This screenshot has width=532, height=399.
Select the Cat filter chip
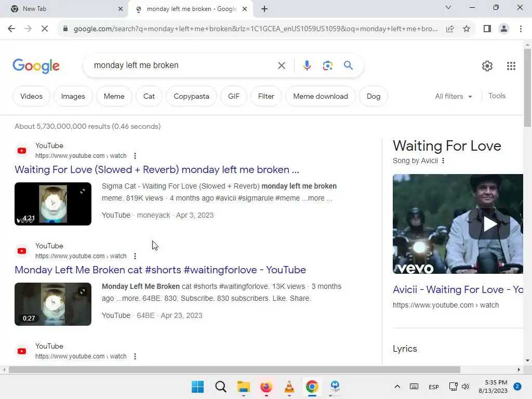tap(149, 96)
